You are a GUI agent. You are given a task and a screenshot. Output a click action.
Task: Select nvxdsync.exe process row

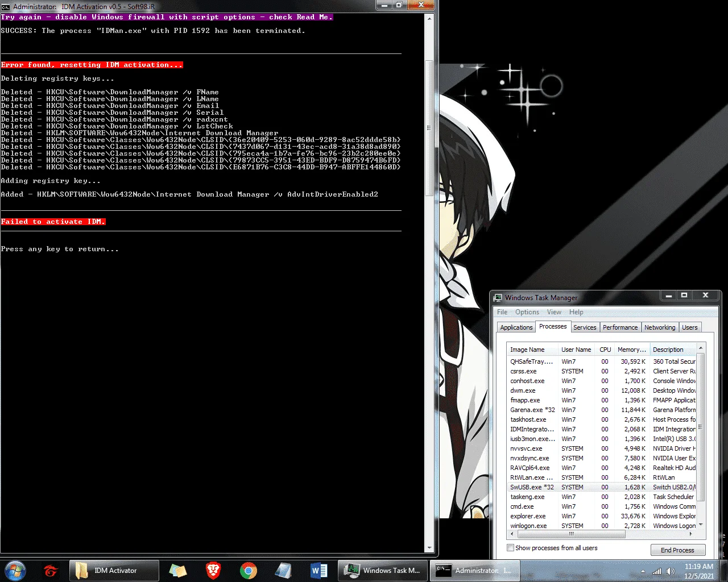[x=602, y=458]
